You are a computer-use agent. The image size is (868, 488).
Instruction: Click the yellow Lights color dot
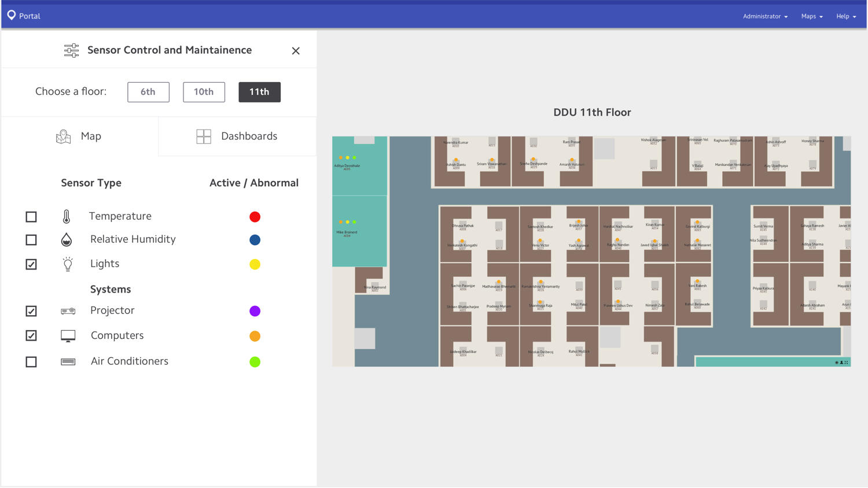255,264
